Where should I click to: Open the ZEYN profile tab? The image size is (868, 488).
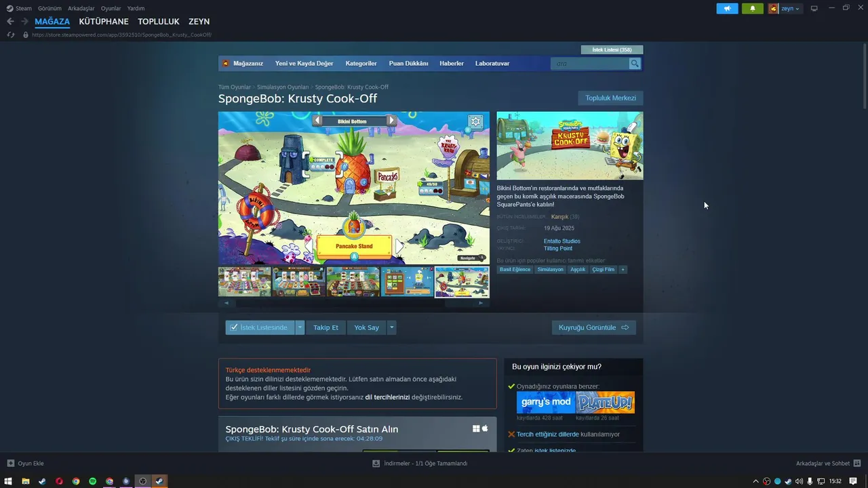(x=199, y=22)
